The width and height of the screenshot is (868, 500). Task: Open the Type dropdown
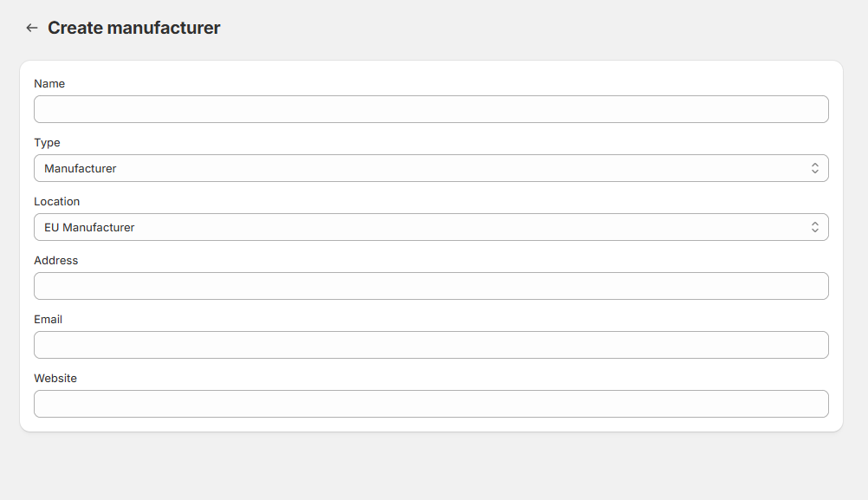431,168
